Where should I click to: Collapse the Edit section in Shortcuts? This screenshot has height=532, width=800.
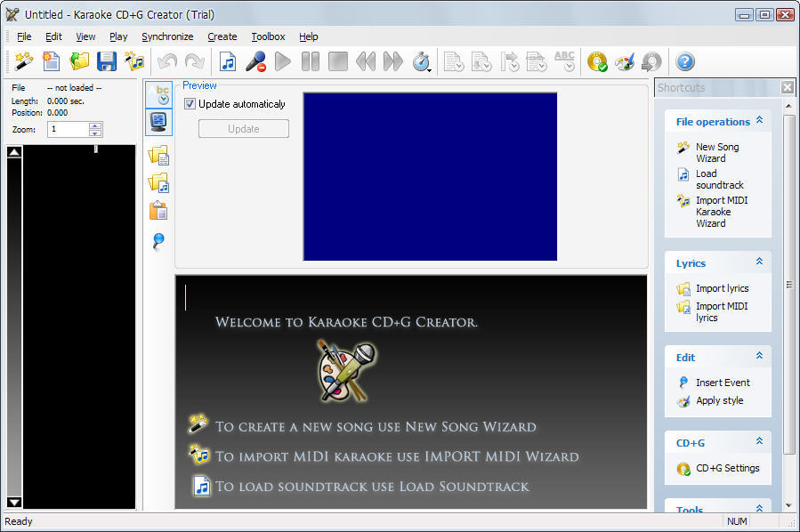[x=759, y=355]
